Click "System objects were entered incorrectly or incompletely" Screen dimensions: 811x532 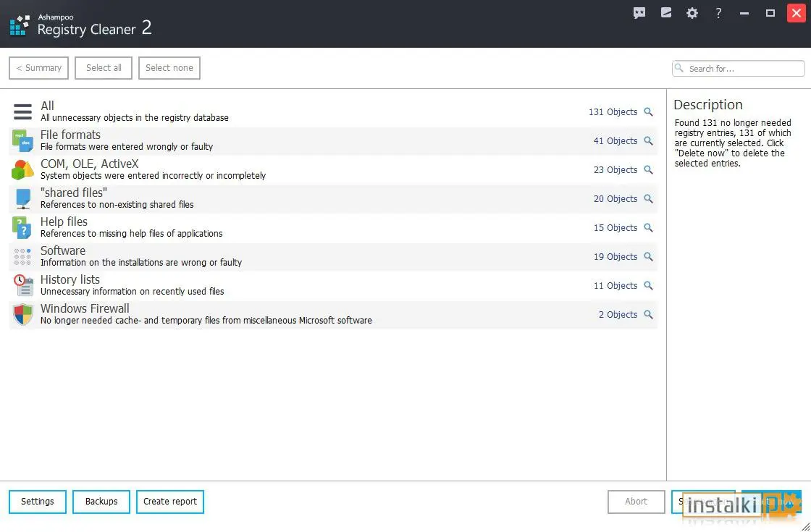click(x=153, y=176)
